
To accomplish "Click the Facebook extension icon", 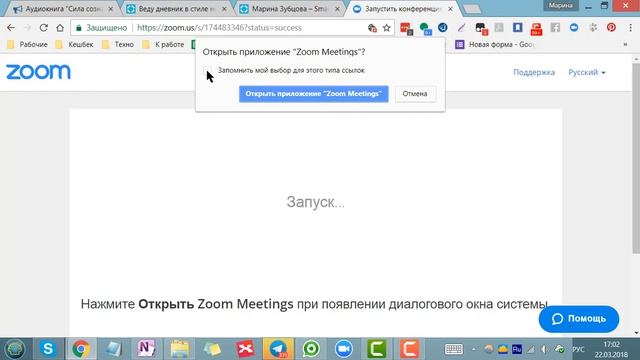I will click(555, 27).
